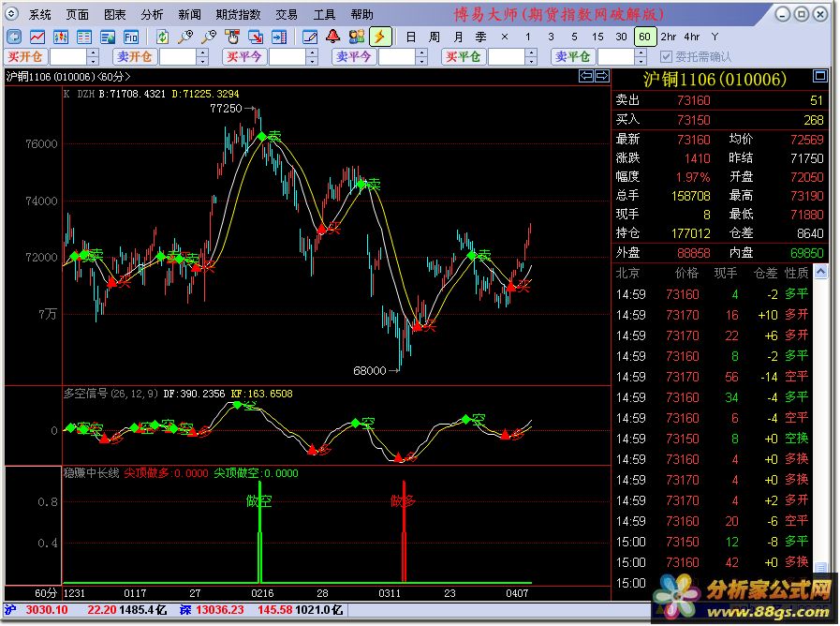Viewport: 840px width, 626px height.
Task: Click the 卖平仓 button
Action: click(573, 57)
